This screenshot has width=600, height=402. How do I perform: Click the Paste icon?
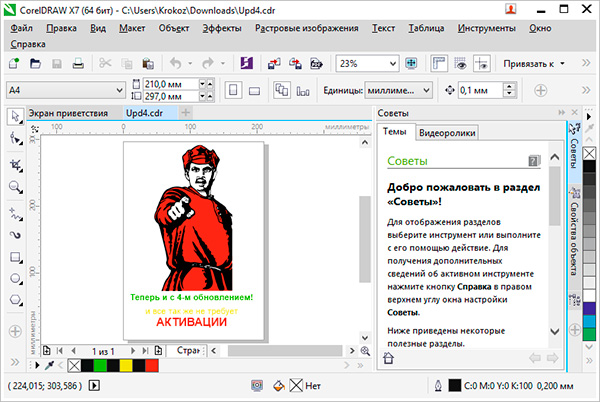[x=148, y=63]
